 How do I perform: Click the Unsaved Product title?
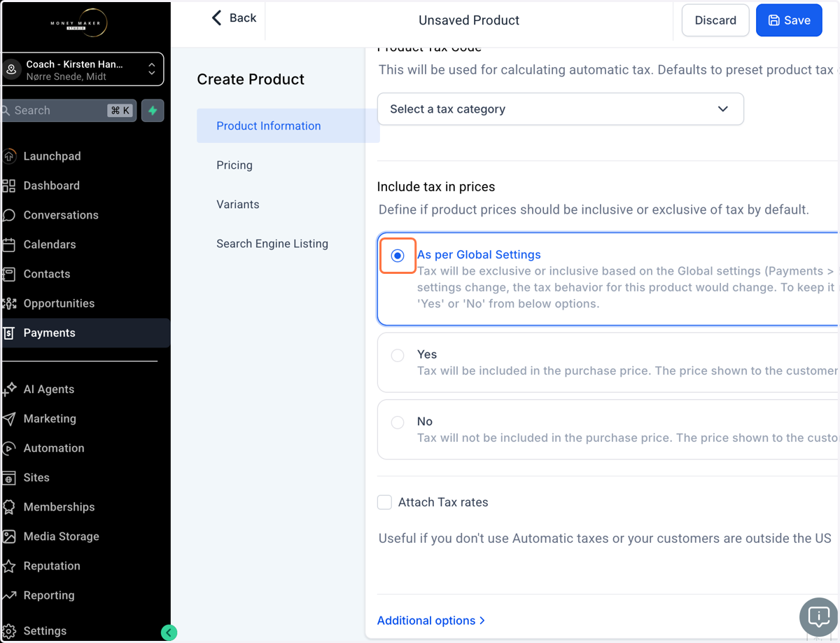469,20
